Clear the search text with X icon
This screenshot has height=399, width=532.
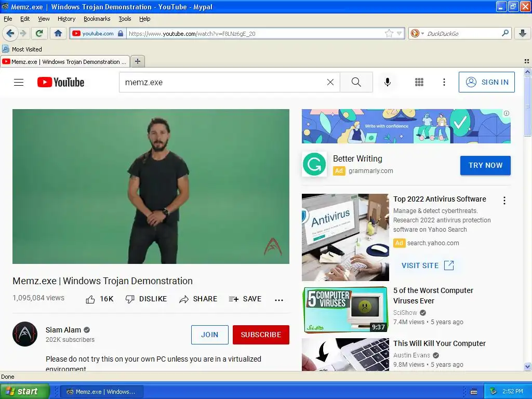330,82
